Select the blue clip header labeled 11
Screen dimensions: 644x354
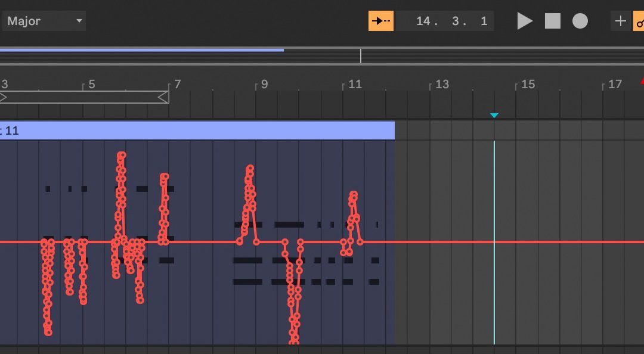pos(197,131)
